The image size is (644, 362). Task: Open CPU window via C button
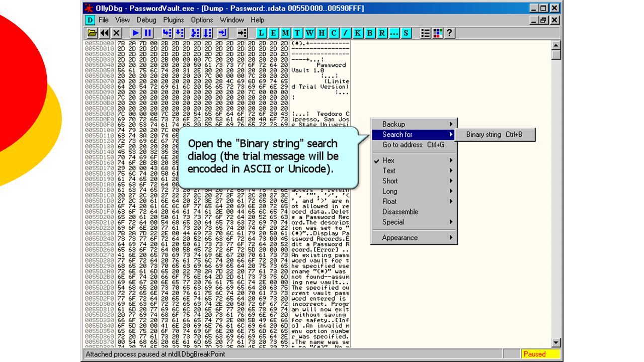[334, 33]
